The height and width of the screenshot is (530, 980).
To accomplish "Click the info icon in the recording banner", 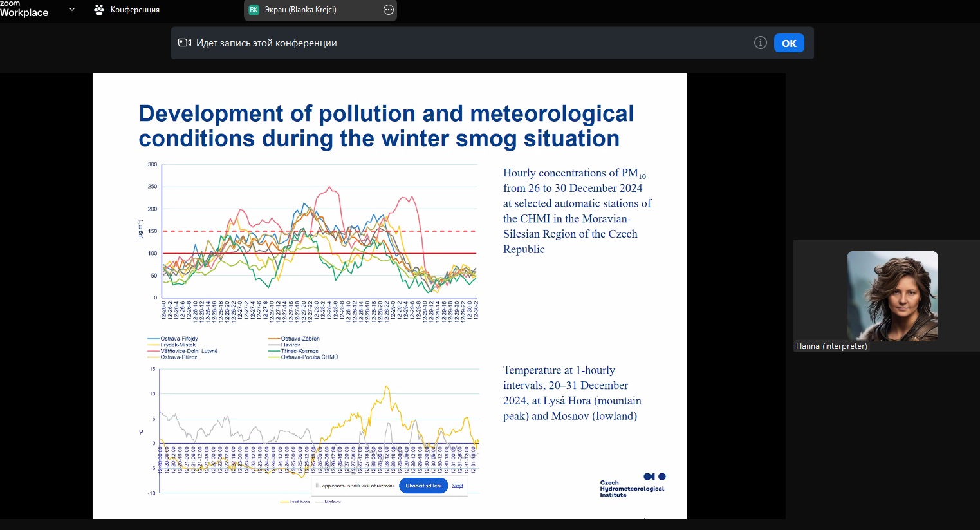I will tap(760, 43).
